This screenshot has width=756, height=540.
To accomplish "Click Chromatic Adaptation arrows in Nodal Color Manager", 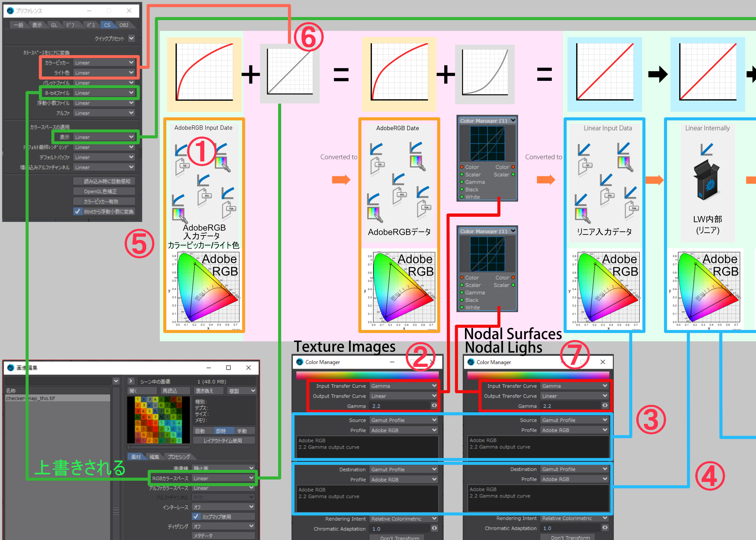I will [x=605, y=528].
